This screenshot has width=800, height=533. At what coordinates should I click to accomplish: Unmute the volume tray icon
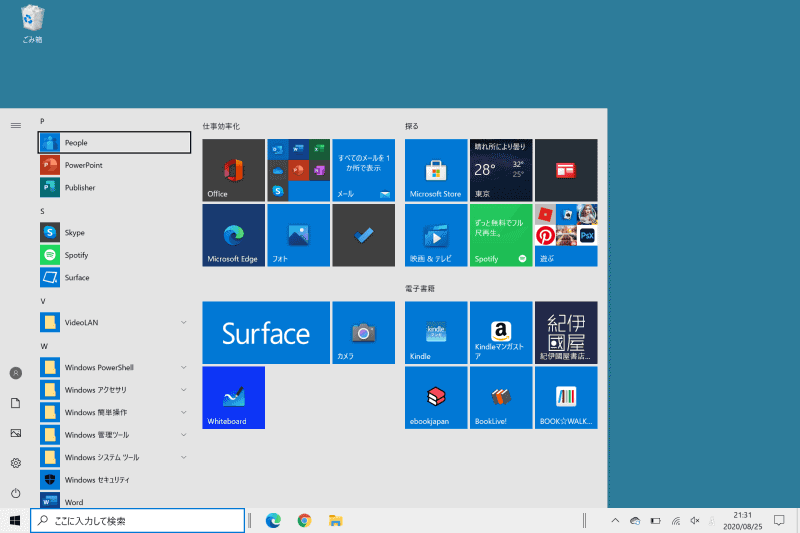coord(695,520)
